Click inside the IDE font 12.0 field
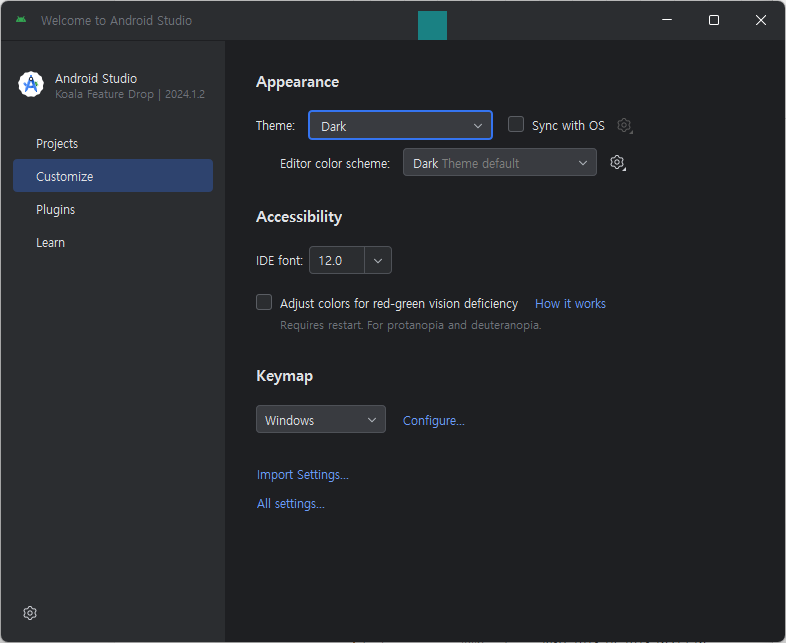The image size is (786, 643). tap(337, 261)
